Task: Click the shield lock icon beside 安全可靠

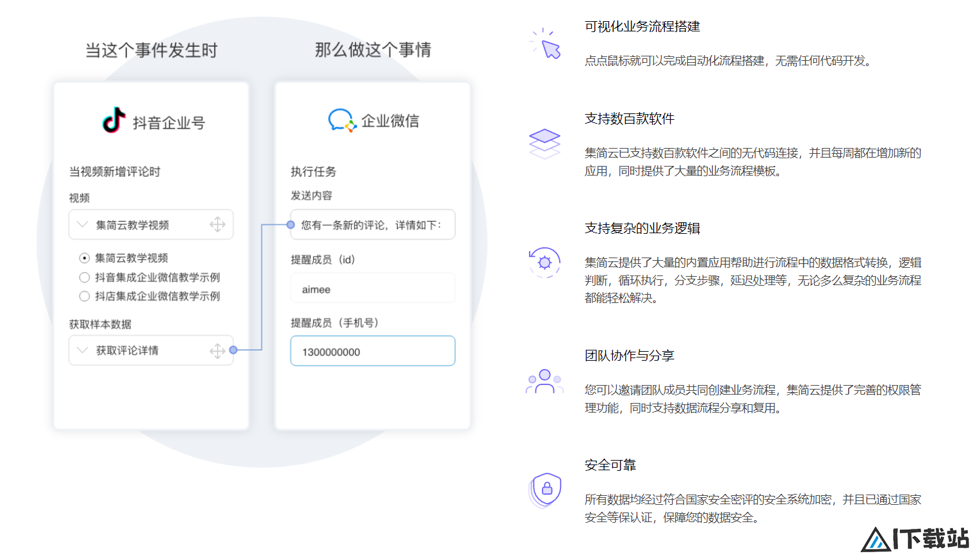Action: tap(545, 490)
